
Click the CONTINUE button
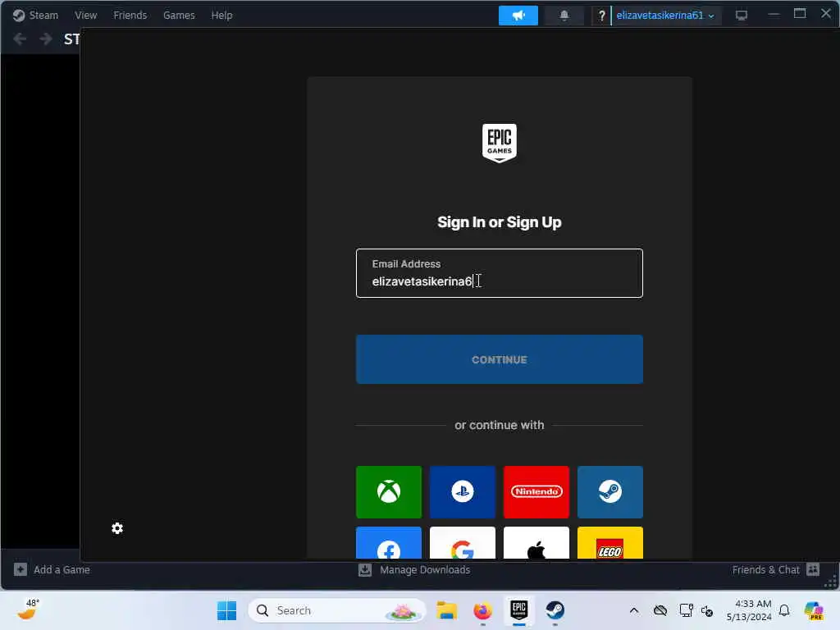(x=500, y=359)
